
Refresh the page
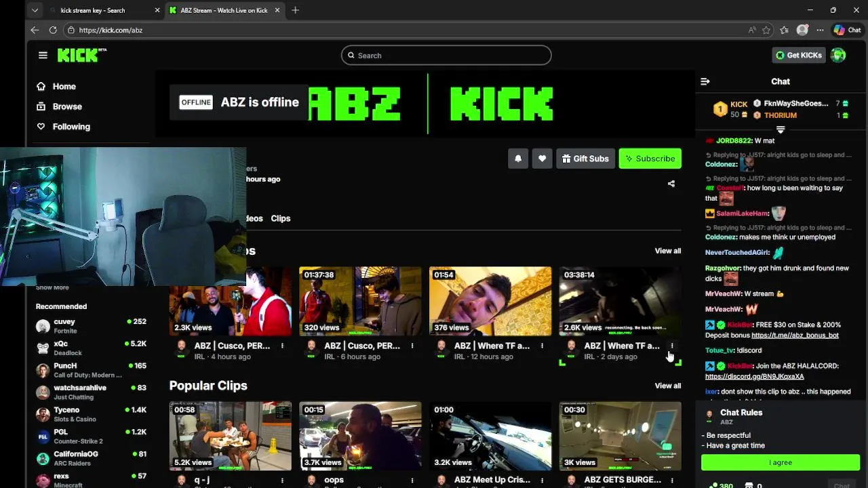53,30
